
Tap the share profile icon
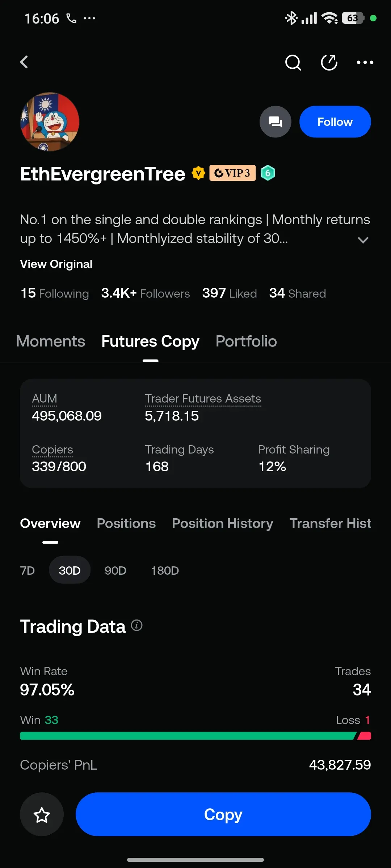coord(329,63)
